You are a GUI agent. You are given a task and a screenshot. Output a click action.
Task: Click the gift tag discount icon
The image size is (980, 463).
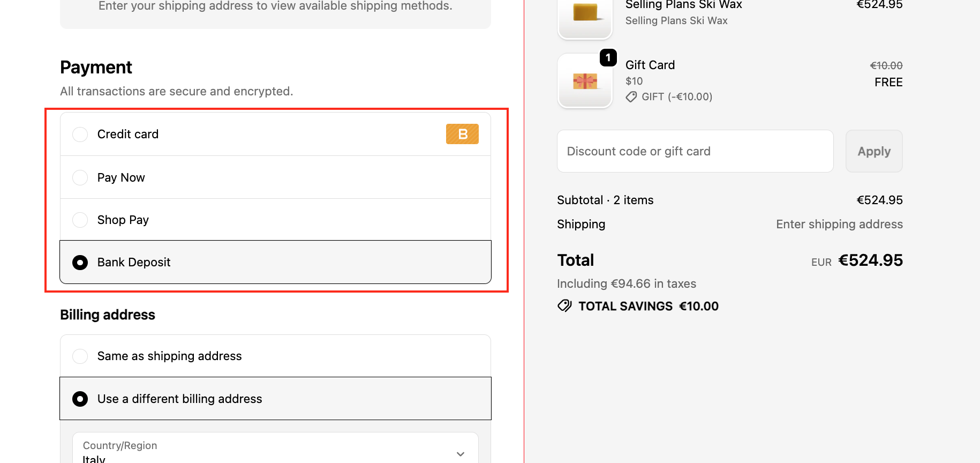[x=631, y=97]
